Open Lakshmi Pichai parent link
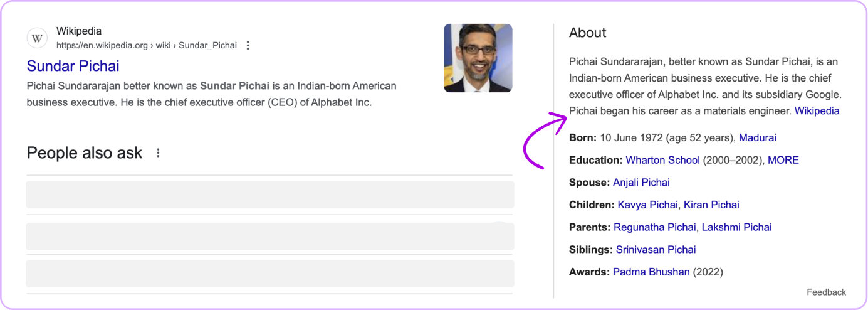The image size is (868, 310). click(736, 227)
